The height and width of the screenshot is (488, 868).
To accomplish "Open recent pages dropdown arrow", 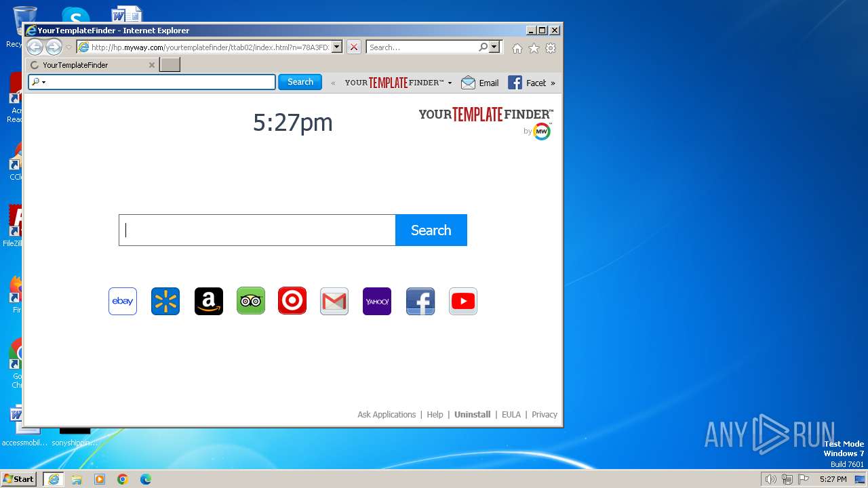I will pos(68,47).
